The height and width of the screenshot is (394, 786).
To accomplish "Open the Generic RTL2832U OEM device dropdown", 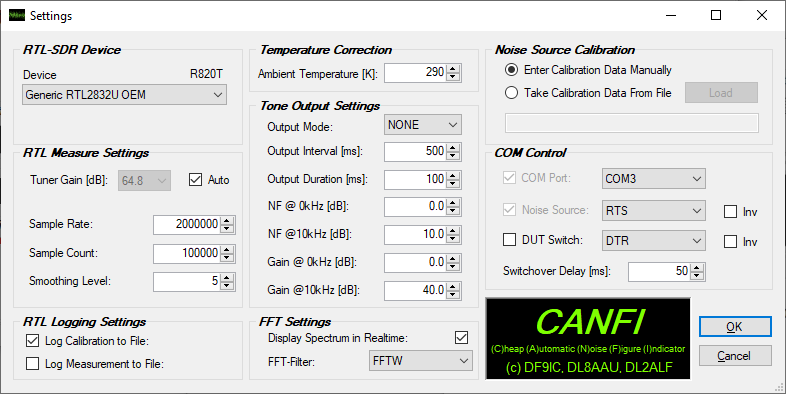I will pyautogui.click(x=124, y=95).
